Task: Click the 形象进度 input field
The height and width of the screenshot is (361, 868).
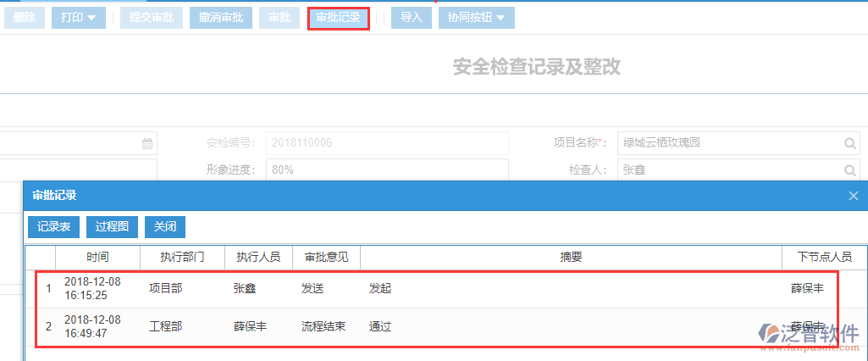Action: pos(386,170)
